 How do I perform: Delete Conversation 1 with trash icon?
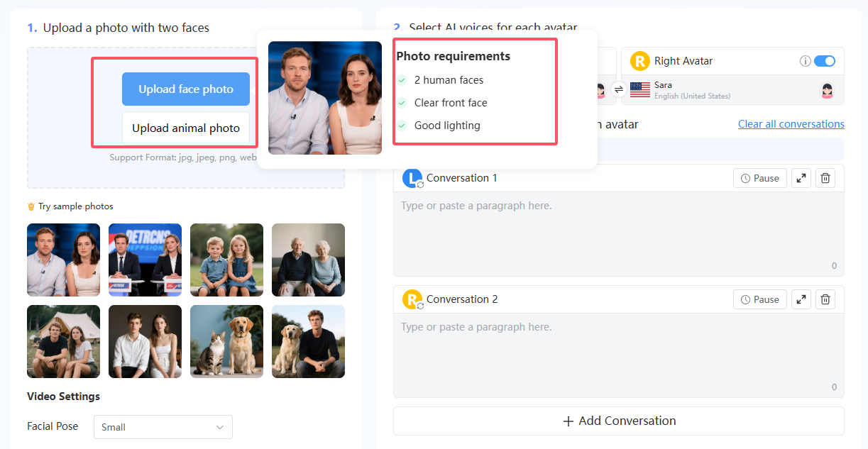point(825,179)
